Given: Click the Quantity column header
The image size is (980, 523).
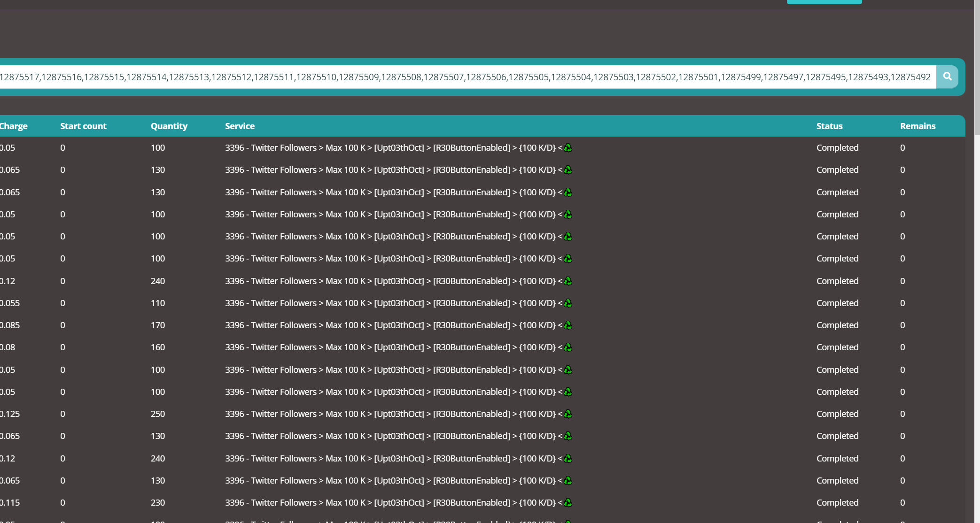Looking at the screenshot, I should 169,126.
